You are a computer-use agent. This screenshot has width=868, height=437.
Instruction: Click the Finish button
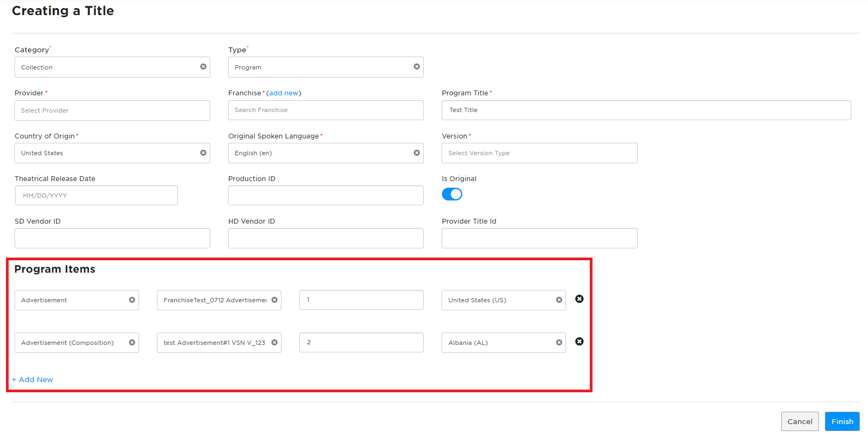pyautogui.click(x=842, y=421)
